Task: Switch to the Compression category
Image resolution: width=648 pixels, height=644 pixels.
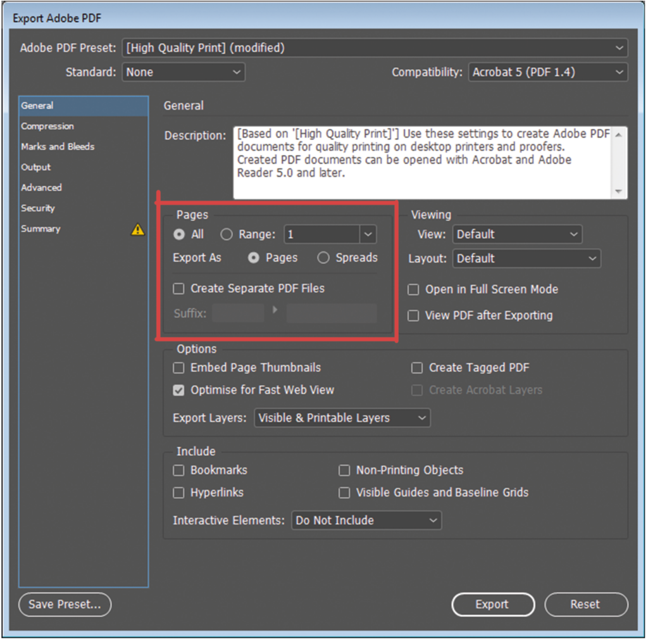Action: coord(84,127)
